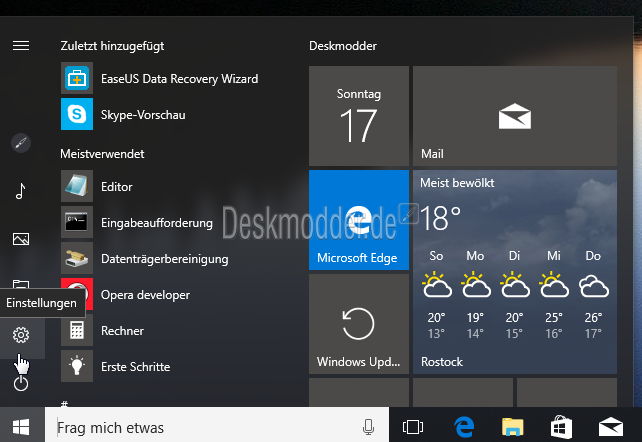Open the Mail tile
The image size is (642, 442).
pyautogui.click(x=515, y=116)
